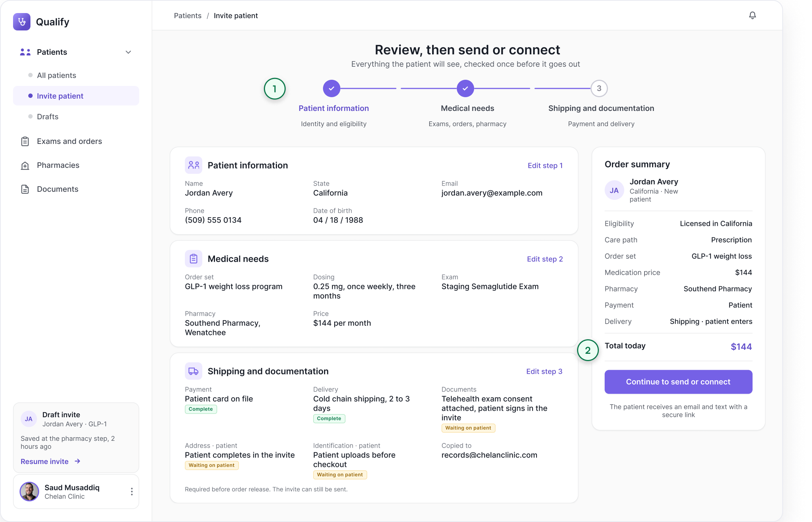Click records@chelanclinic.com text

489,455
